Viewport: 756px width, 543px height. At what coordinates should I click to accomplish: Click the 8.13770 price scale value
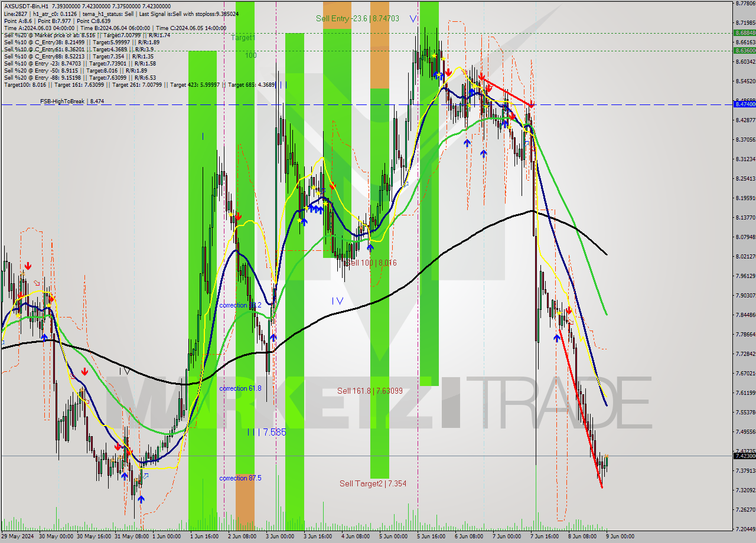point(744,217)
